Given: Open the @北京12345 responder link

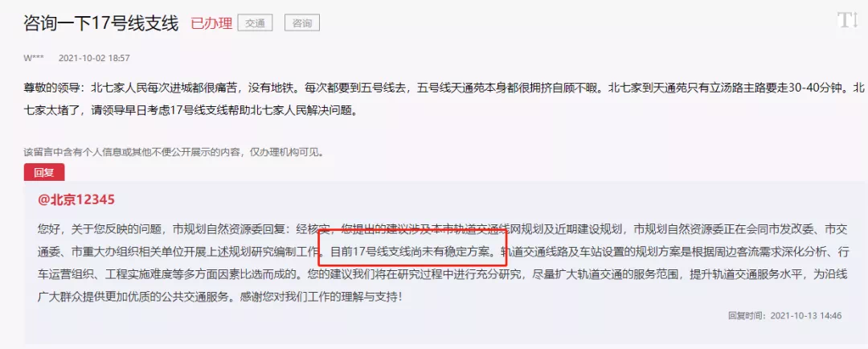Looking at the screenshot, I should point(76,200).
